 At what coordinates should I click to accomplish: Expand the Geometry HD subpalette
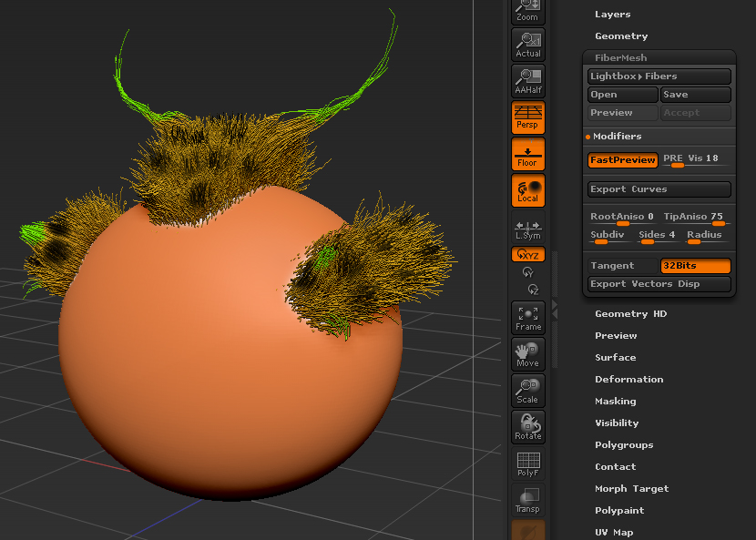tap(630, 313)
